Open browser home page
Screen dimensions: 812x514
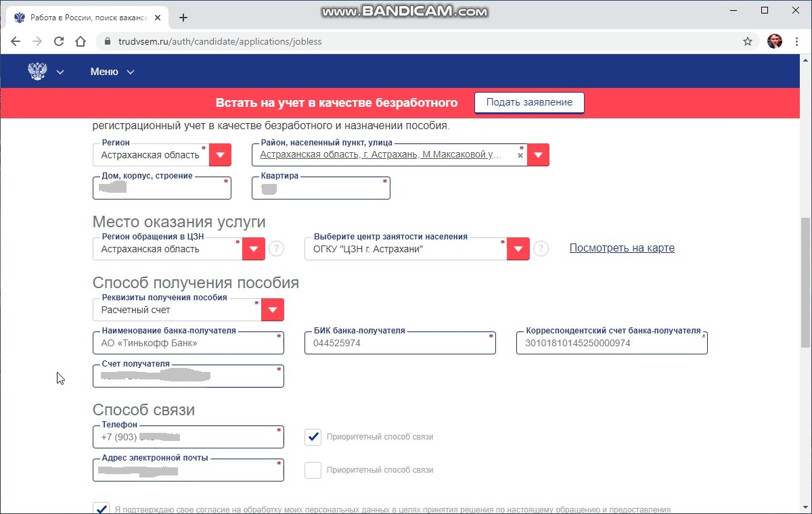pyautogui.click(x=81, y=41)
